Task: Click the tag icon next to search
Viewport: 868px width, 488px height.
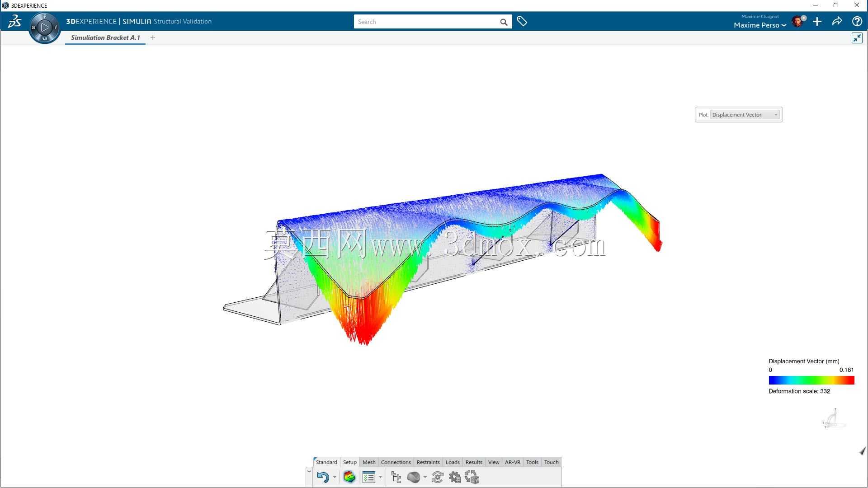Action: 522,22
